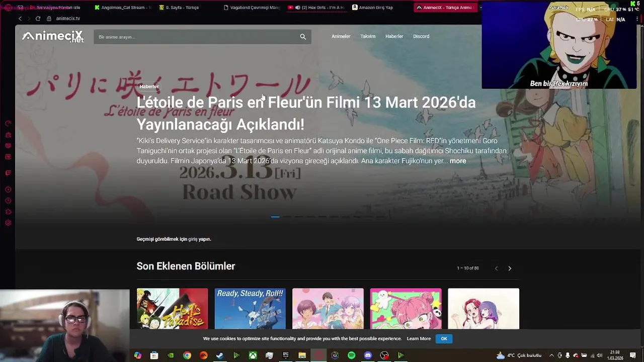Viewport: 644px width, 362px height.
Task: Open the weather widget '4°C Çok bulutlu'
Action: coord(519,355)
